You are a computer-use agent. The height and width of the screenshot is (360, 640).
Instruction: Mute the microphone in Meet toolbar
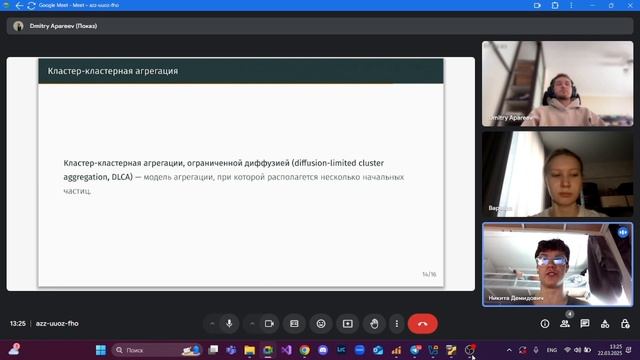coord(229,324)
